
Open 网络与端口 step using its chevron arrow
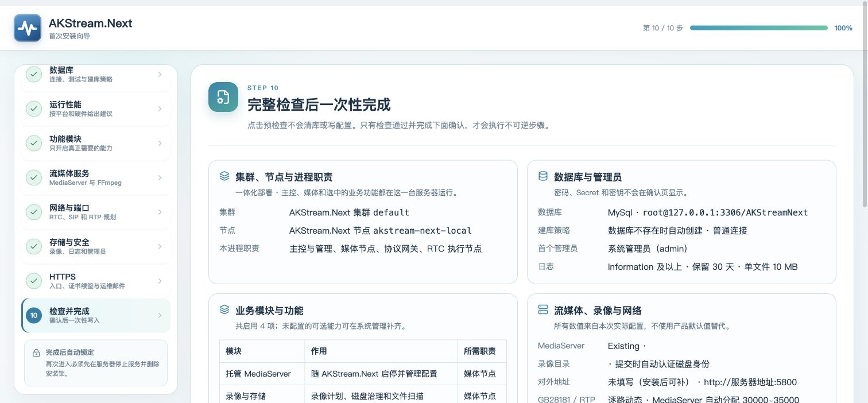click(x=160, y=212)
